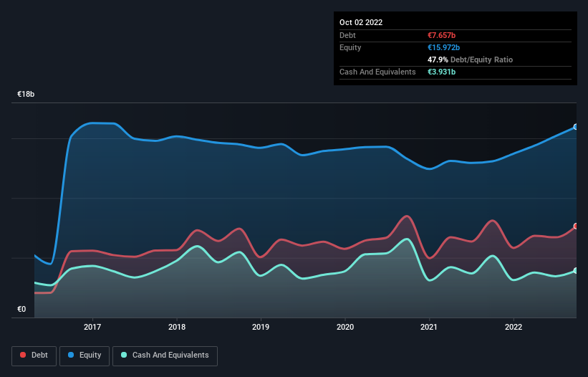Click the €18b y-axis label

click(26, 94)
